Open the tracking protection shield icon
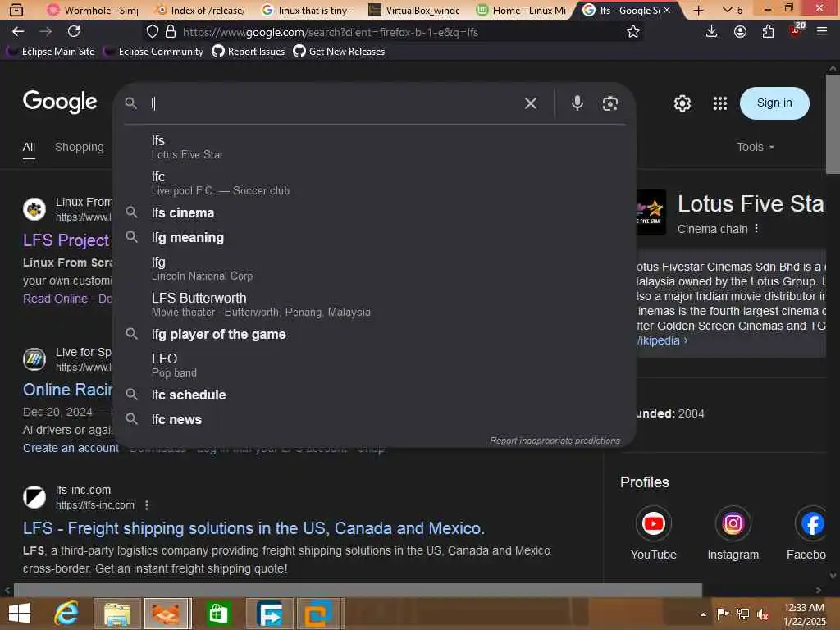The width and height of the screenshot is (840, 630). [153, 32]
